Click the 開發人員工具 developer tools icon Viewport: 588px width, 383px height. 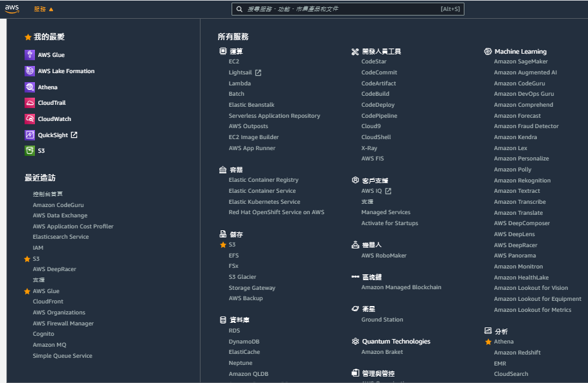pos(355,51)
